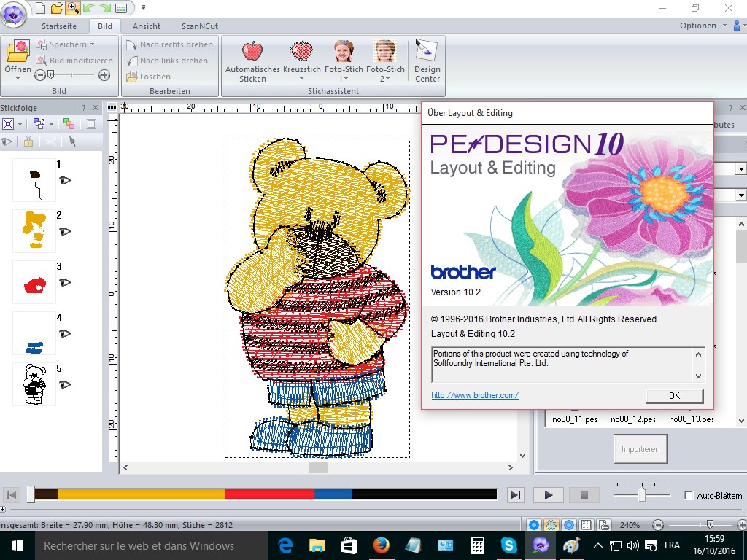
Task: Click the design properties page icon in status bar
Action: coord(604,525)
